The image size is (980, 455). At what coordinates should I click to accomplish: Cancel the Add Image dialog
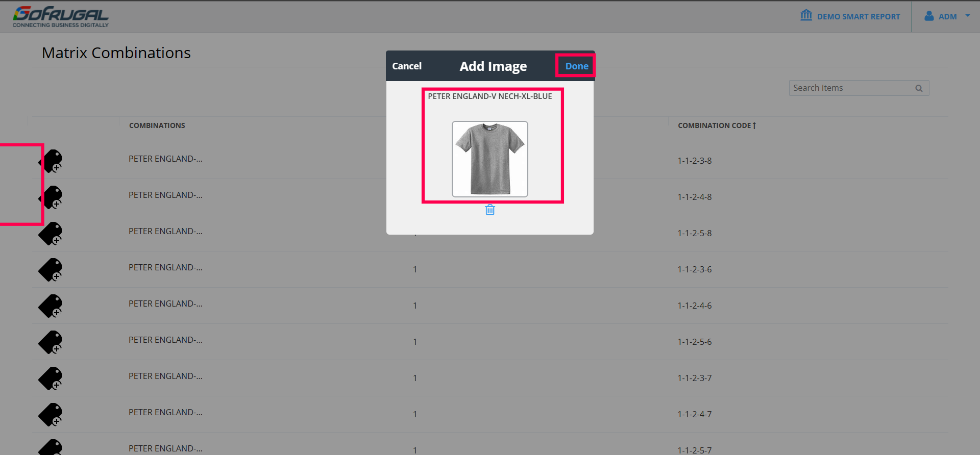click(x=407, y=66)
